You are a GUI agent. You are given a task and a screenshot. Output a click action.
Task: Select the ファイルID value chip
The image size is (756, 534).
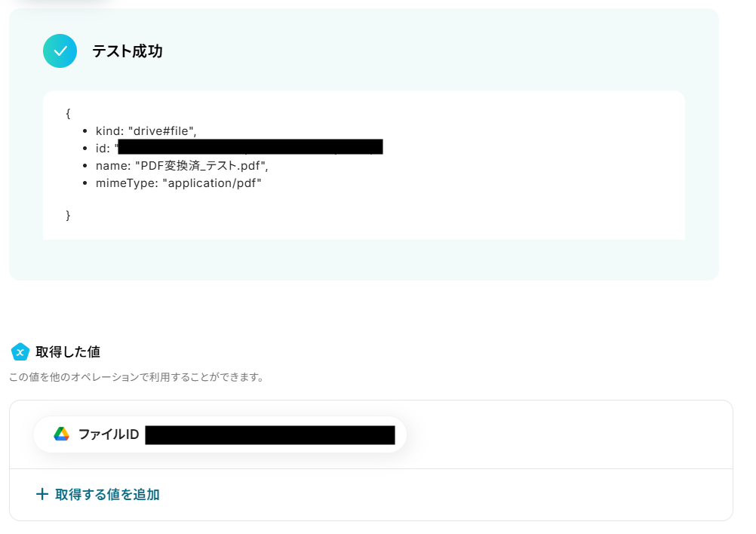point(220,434)
